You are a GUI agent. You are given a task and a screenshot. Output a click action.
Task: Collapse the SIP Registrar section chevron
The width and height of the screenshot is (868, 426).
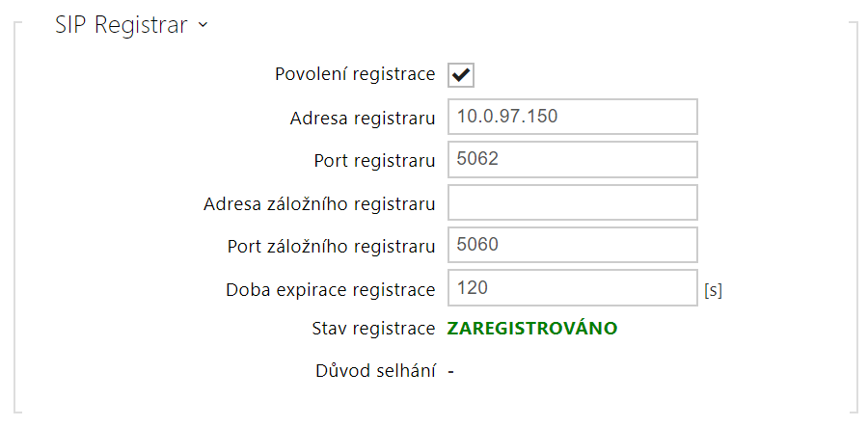203,26
